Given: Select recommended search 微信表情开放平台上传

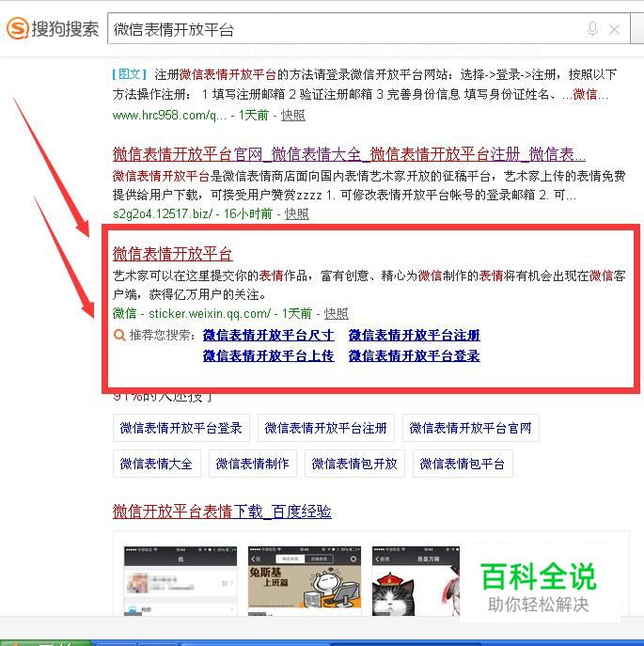Looking at the screenshot, I should tap(268, 355).
